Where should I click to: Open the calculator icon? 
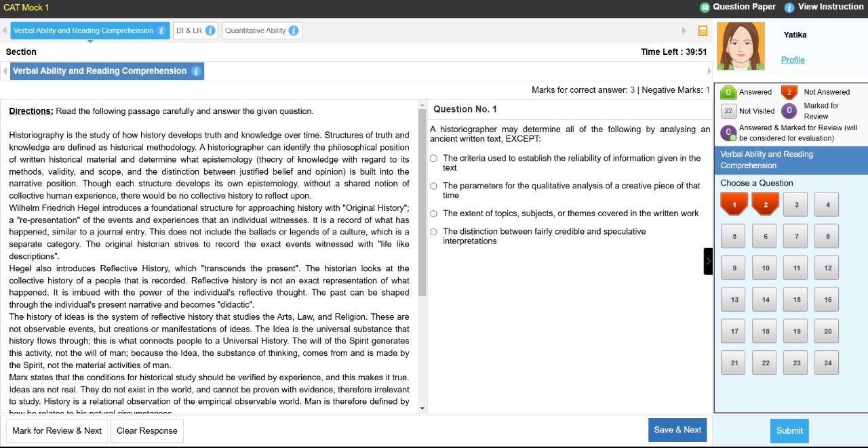(x=703, y=30)
